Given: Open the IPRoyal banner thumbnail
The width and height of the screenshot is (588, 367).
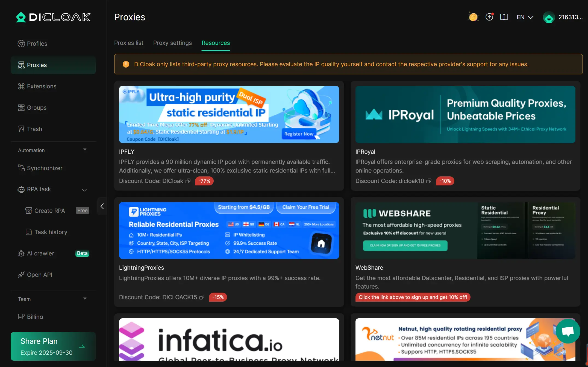Looking at the screenshot, I should (x=465, y=114).
